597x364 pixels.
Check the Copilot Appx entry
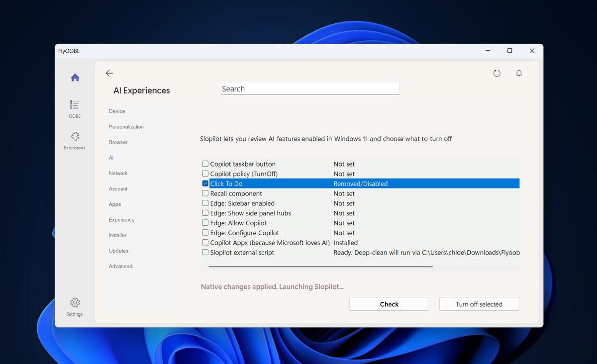pyautogui.click(x=205, y=242)
